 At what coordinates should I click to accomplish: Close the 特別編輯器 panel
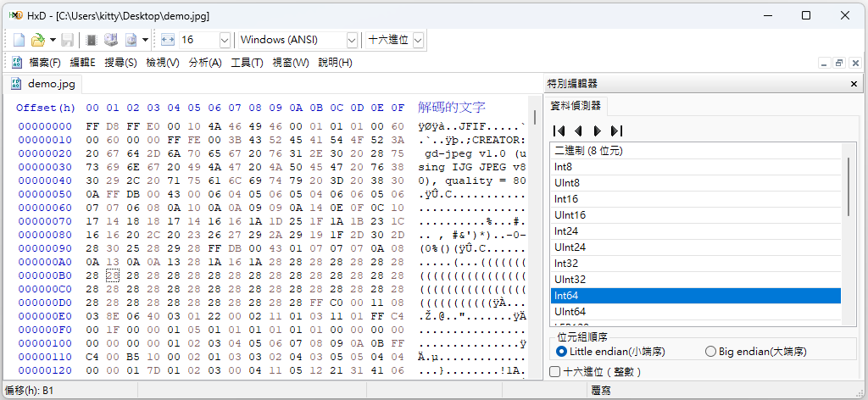854,84
